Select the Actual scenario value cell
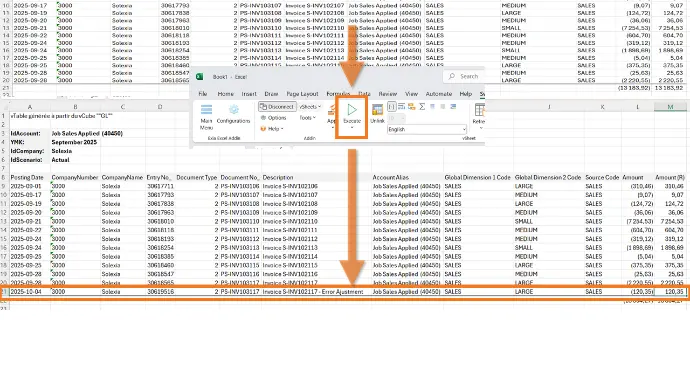690x388 pixels. 75,160
